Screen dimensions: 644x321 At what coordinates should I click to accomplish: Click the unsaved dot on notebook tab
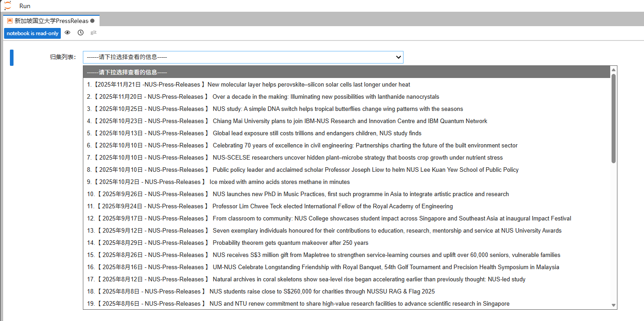tap(92, 21)
